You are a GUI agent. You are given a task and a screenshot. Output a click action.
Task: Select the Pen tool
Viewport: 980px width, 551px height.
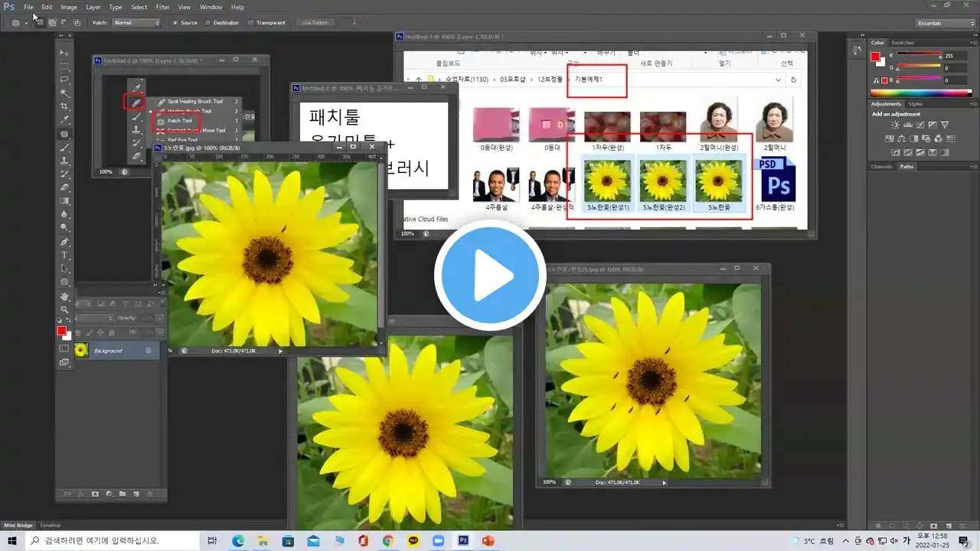coord(65,241)
